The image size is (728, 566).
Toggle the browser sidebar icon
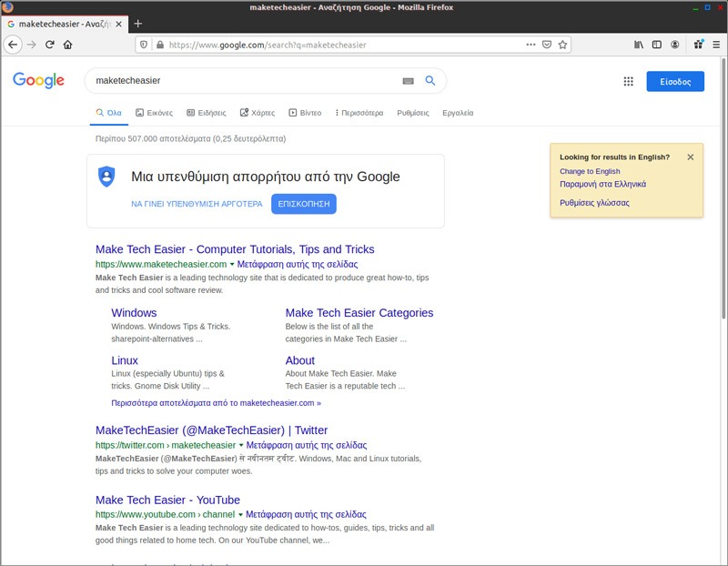(x=656, y=42)
